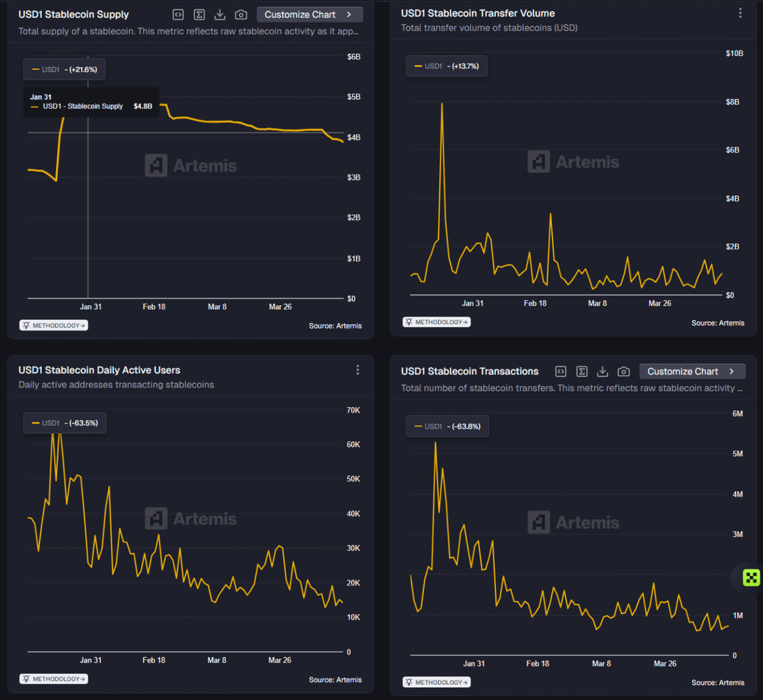Click the green floating widget icon
The image size is (763, 700).
coord(752,577)
